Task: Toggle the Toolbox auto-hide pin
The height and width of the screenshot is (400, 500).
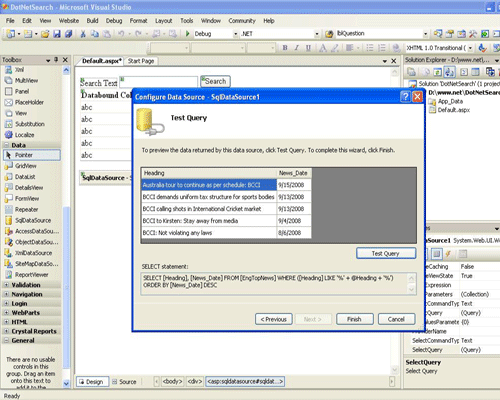Action: tap(56, 60)
